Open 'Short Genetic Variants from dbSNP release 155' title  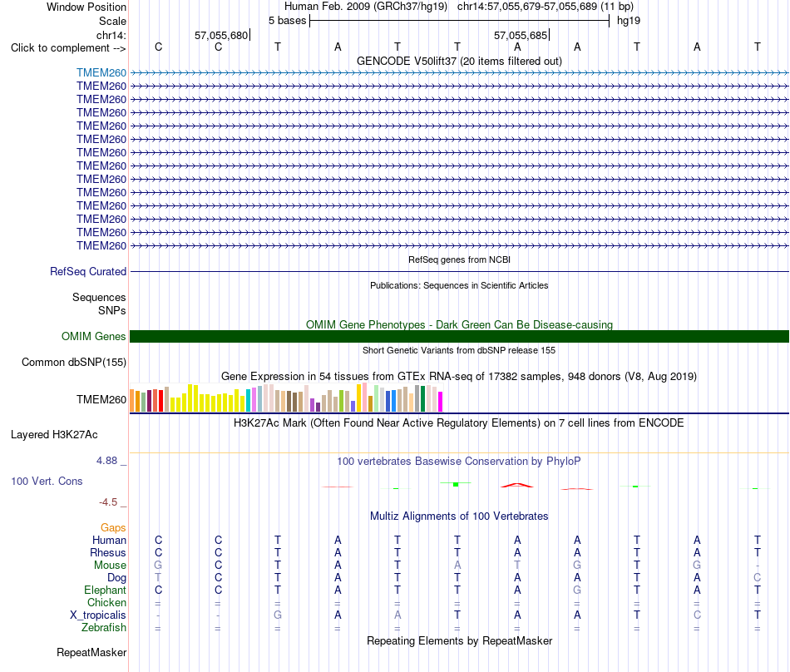459,350
